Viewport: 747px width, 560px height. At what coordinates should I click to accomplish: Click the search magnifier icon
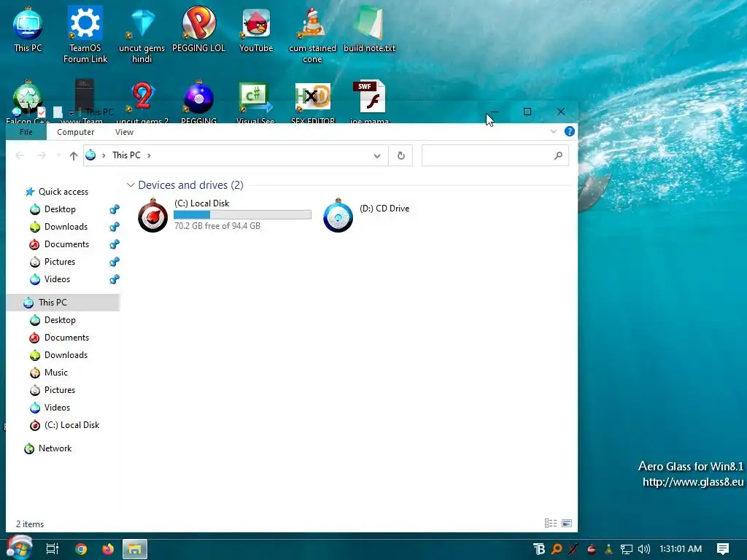[x=558, y=155]
